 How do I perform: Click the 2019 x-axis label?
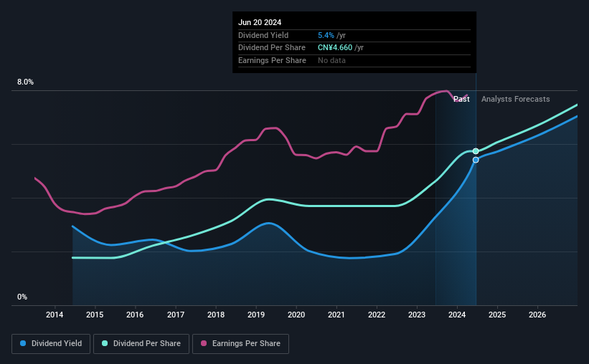point(256,315)
